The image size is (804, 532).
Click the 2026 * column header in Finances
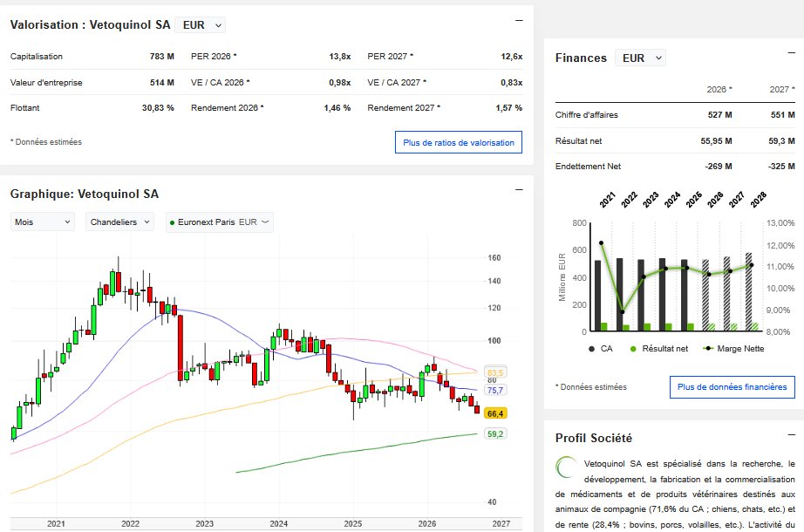pos(719,89)
